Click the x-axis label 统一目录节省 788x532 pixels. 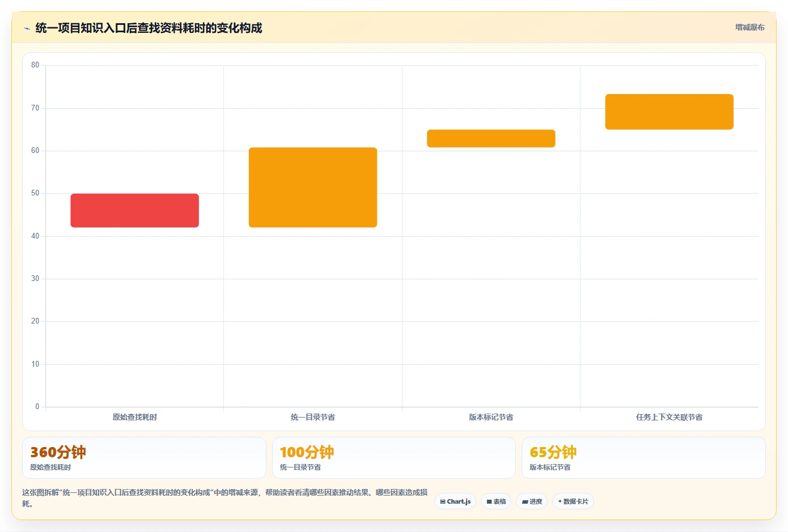313,417
